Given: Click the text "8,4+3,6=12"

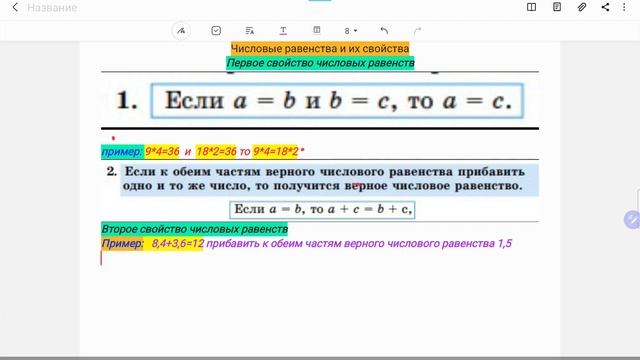Looking at the screenshot, I should (178, 244).
